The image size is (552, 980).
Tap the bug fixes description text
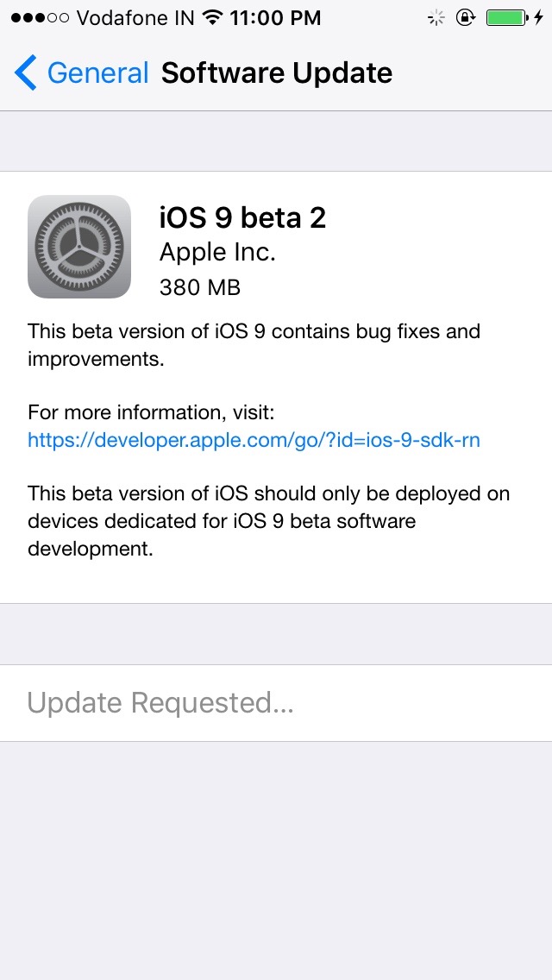(x=254, y=344)
